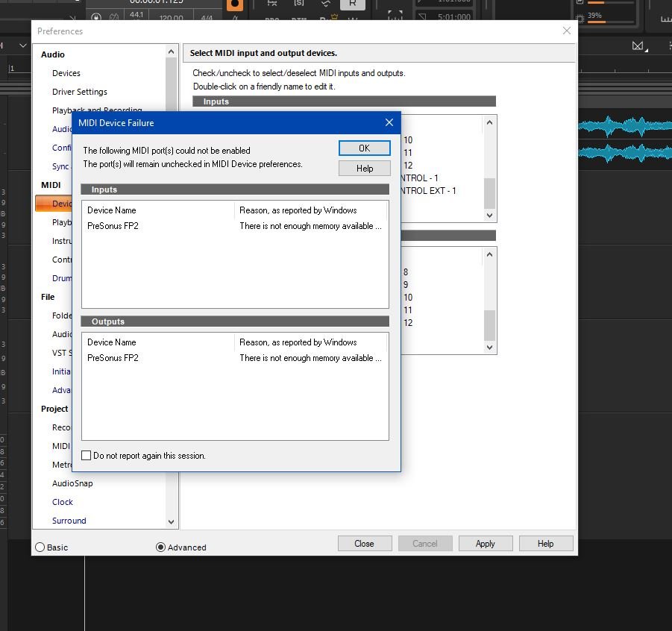
Task: Select the Audio category heading
Action: coord(53,54)
